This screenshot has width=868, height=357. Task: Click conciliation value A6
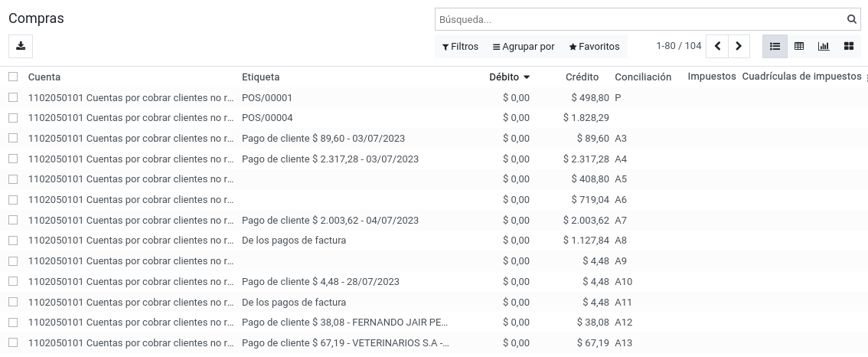[x=621, y=199]
